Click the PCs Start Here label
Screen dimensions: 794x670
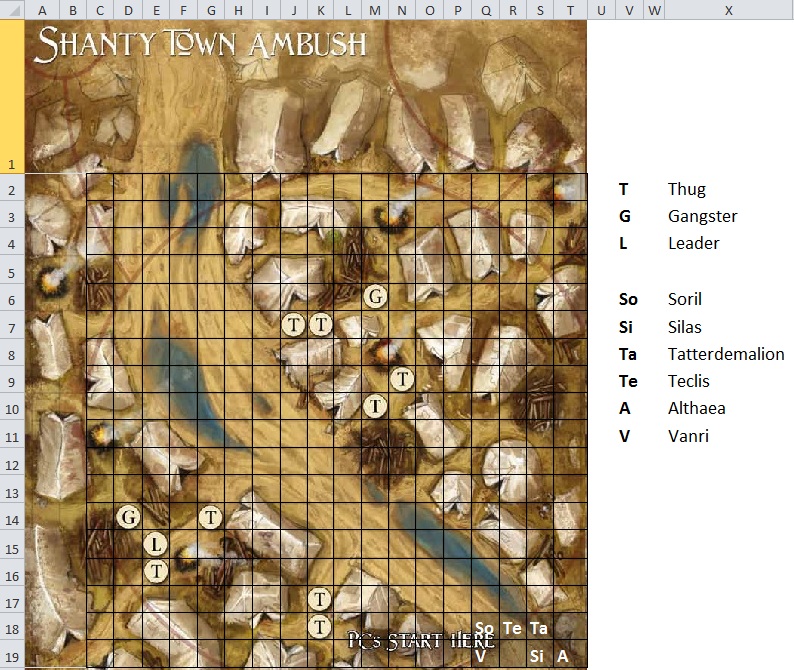[x=421, y=641]
